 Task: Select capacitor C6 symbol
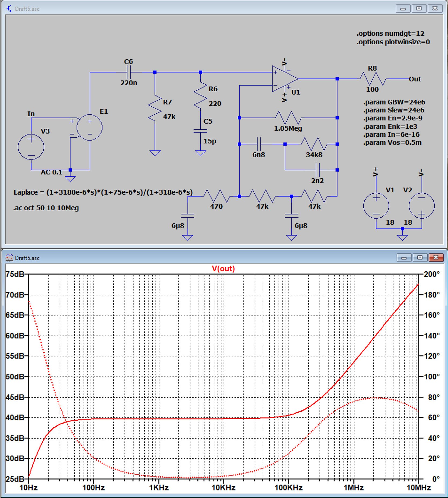tap(129, 72)
